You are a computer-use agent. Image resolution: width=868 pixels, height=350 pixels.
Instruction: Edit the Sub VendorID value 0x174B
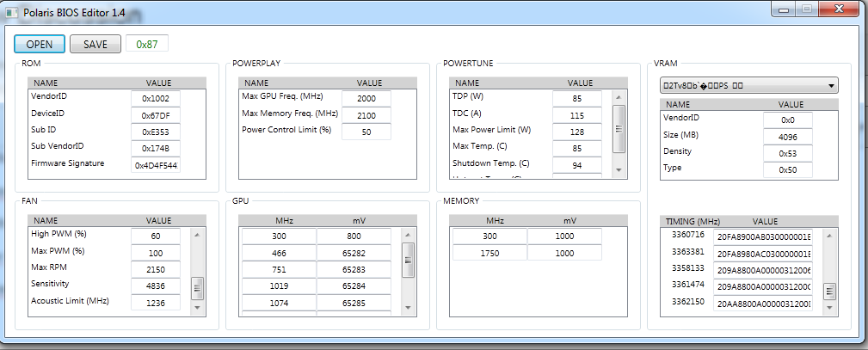[156, 149]
